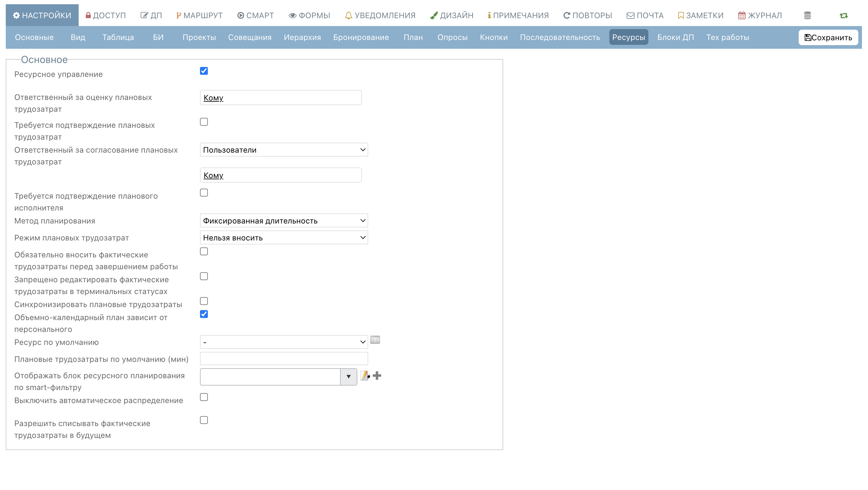Screen dimensions: 868x490
Task: Check Обязательно вносить фактические трудозатраты checkbox
Action: 204,251
